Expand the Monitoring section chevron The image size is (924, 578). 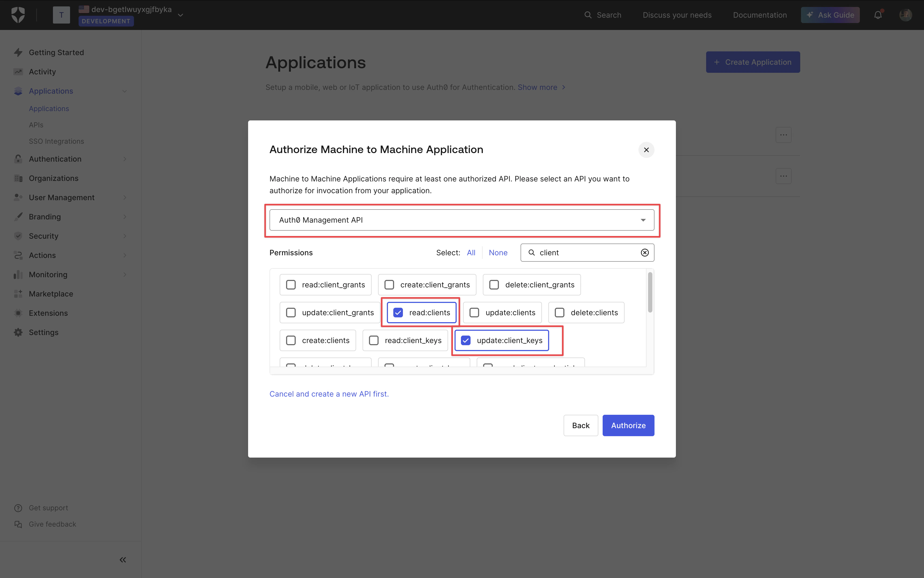pos(125,275)
